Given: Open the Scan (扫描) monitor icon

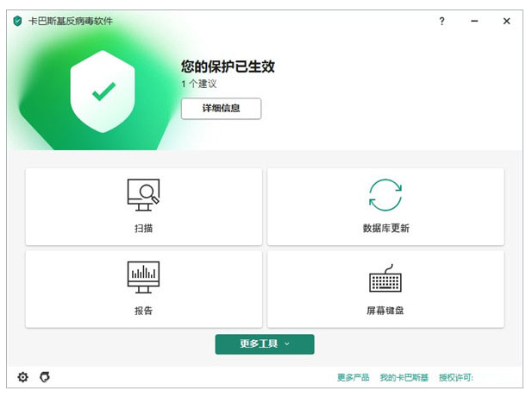Looking at the screenshot, I should (x=143, y=195).
